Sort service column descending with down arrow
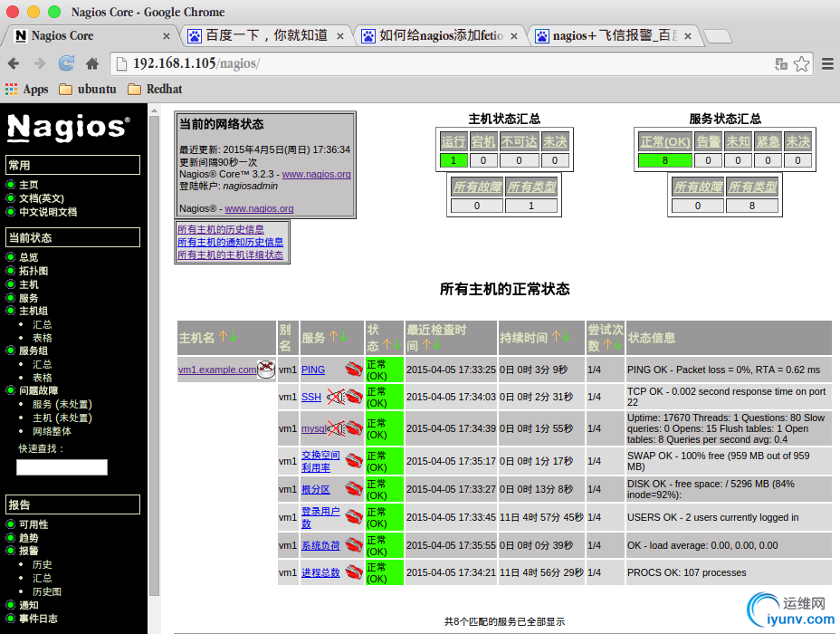 pos(345,337)
